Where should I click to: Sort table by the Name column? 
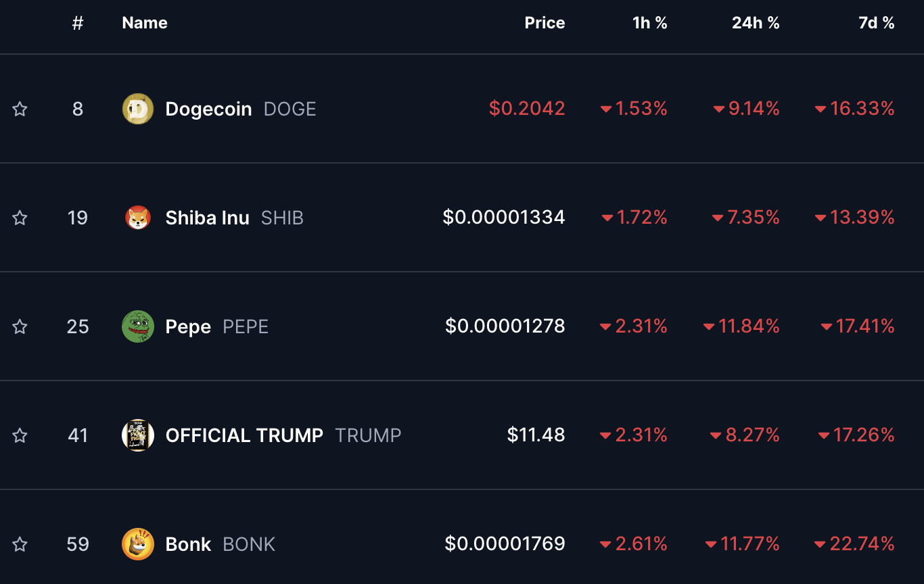tap(145, 23)
